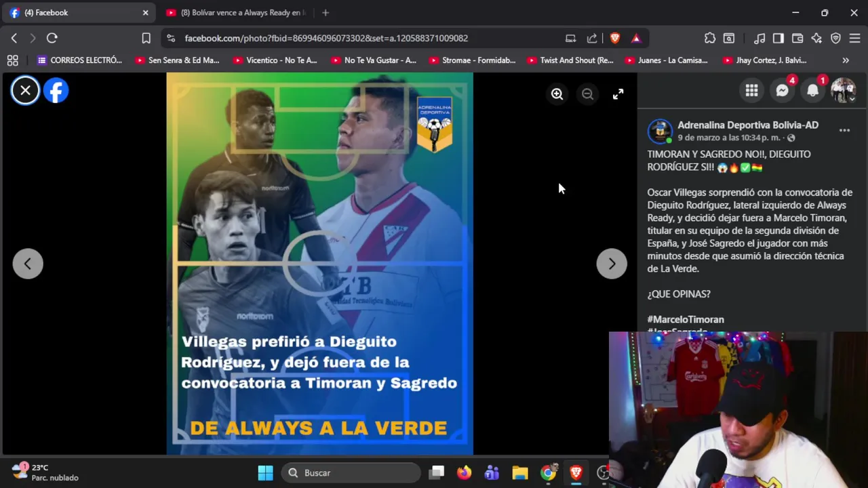Close the Facebook browser tab

145,12
